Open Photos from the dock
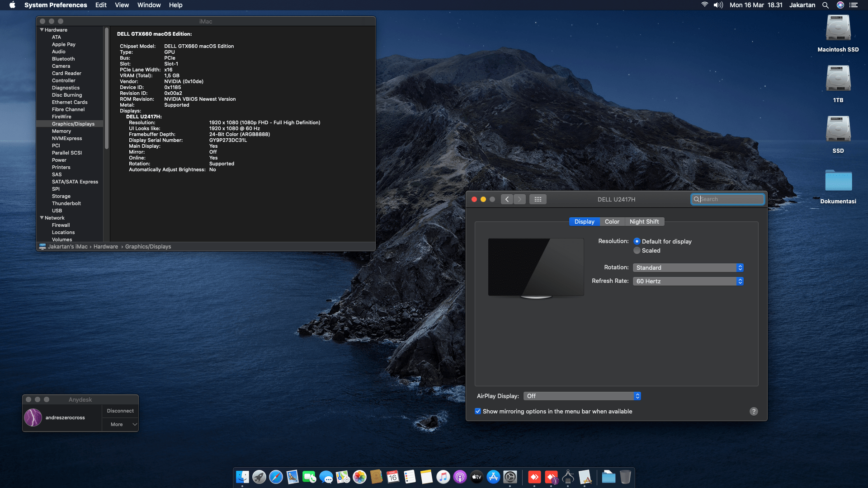868x488 pixels. (x=359, y=477)
